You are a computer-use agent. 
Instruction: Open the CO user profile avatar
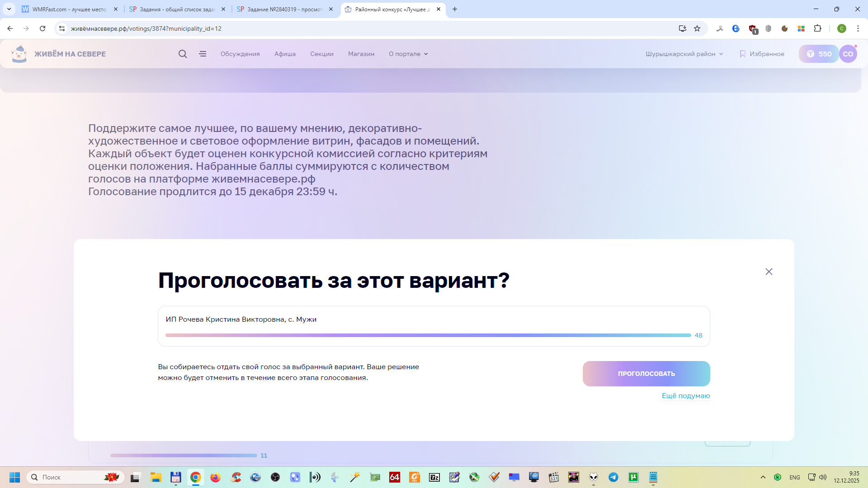tap(848, 54)
